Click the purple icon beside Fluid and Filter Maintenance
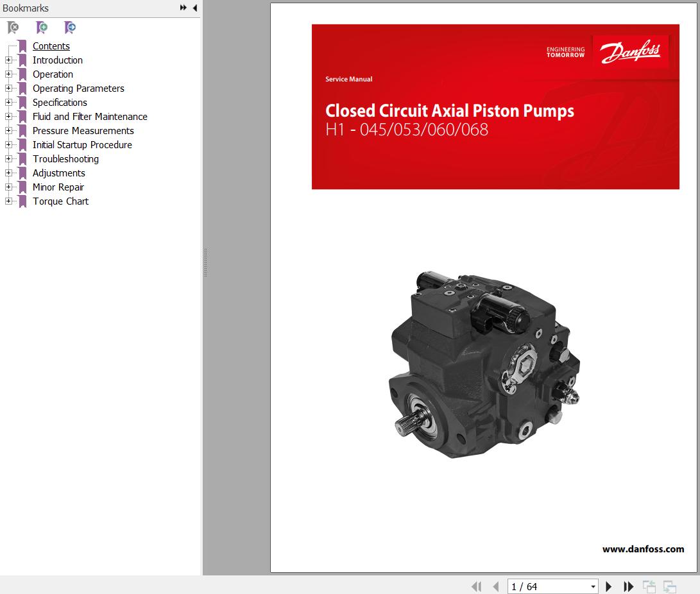Screen dimensions: 700x594 [22, 117]
